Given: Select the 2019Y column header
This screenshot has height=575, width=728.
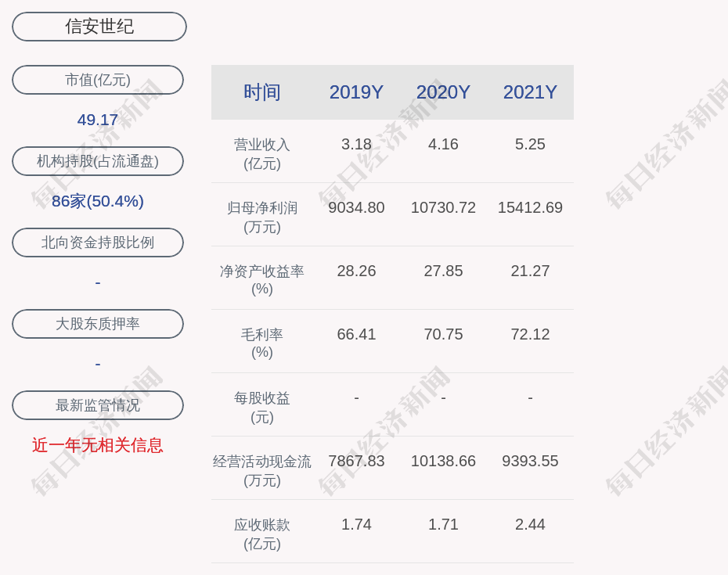Looking at the screenshot, I should click(356, 92).
